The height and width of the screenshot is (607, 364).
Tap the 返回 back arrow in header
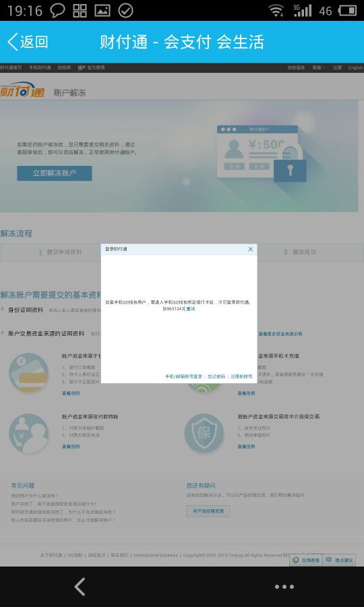click(27, 42)
